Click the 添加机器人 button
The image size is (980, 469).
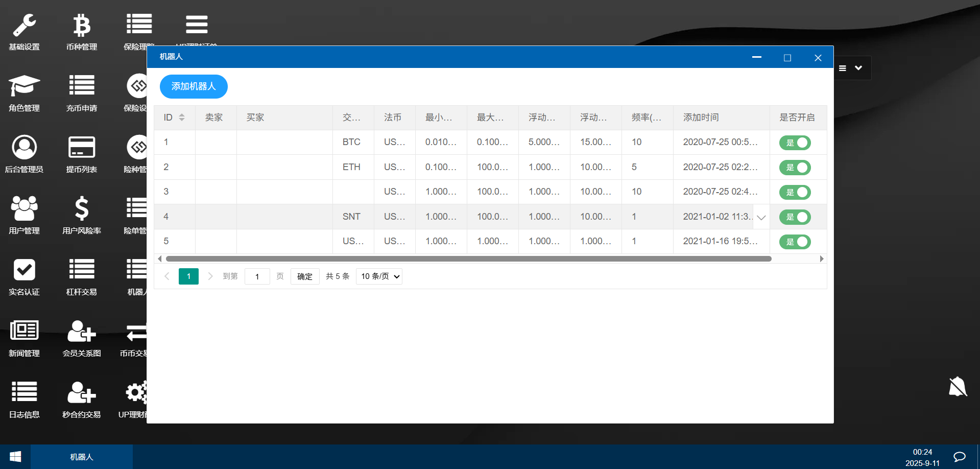(194, 86)
